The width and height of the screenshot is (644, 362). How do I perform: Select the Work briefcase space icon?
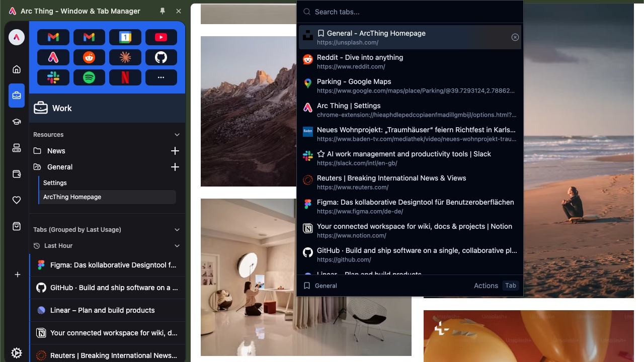[17, 96]
